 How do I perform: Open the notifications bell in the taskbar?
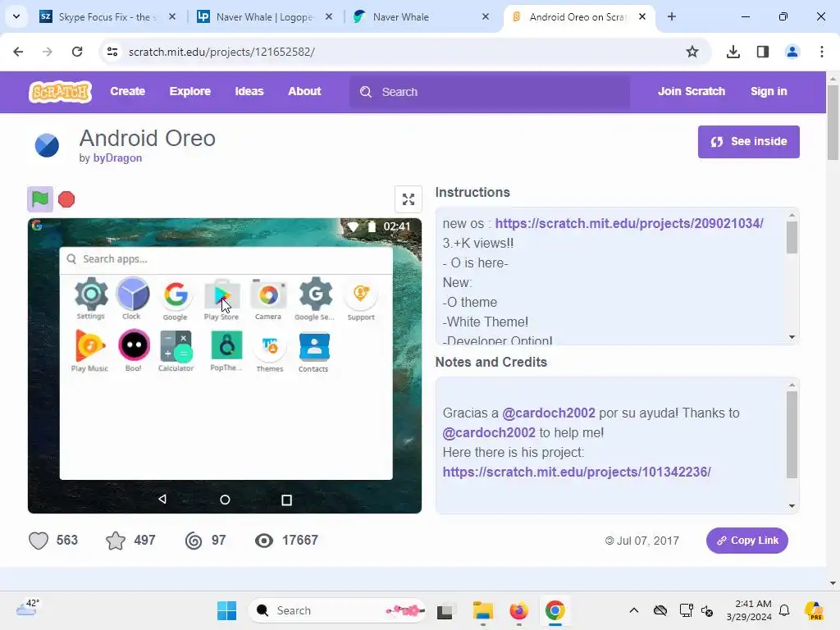pyautogui.click(x=784, y=610)
